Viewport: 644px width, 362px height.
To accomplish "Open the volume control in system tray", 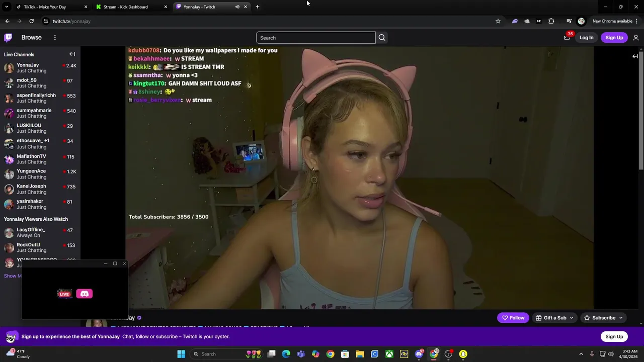I will click(x=611, y=354).
